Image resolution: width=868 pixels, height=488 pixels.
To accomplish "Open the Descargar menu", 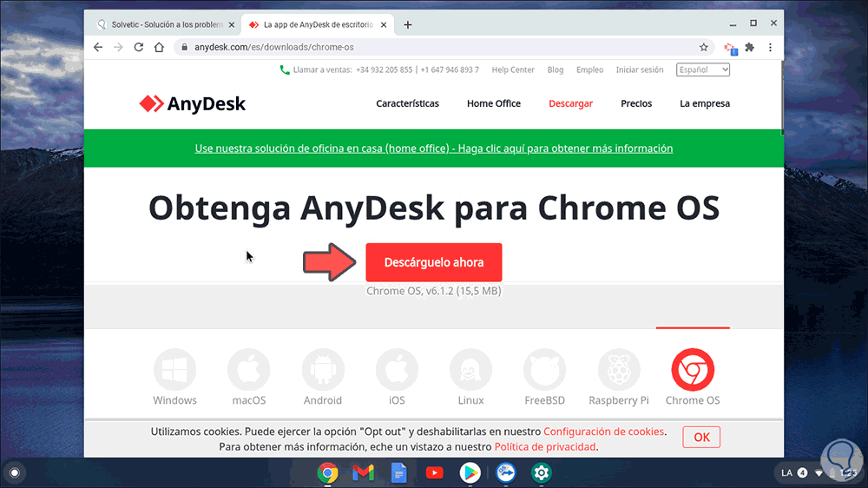I will (x=571, y=103).
